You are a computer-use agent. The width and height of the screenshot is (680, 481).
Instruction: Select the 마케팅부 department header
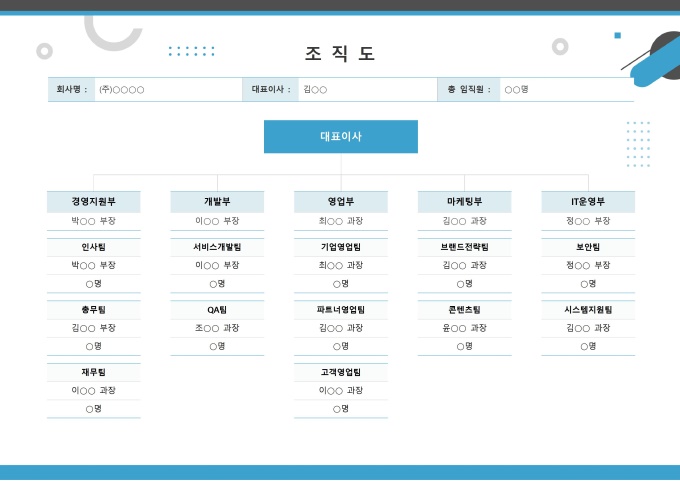pos(464,202)
